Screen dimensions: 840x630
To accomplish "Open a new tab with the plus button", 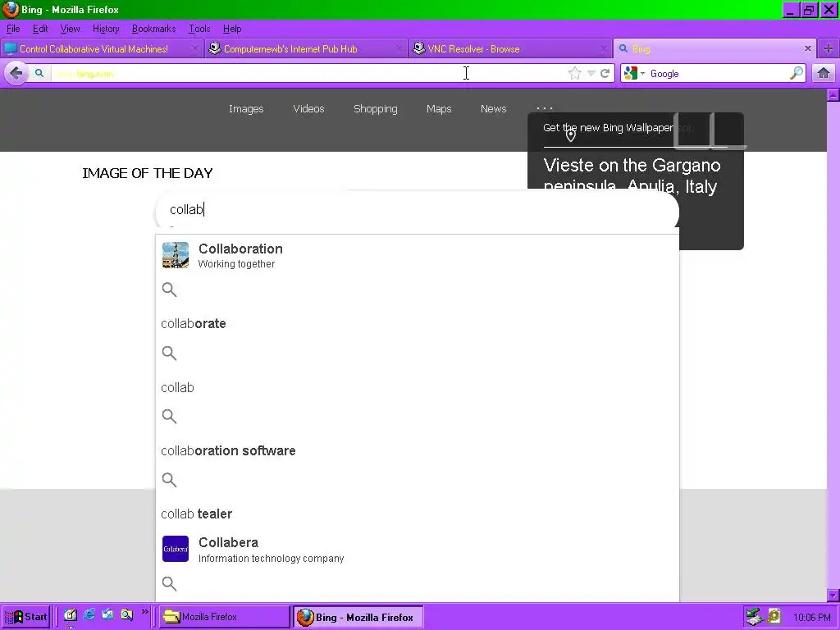I will pos(829,48).
